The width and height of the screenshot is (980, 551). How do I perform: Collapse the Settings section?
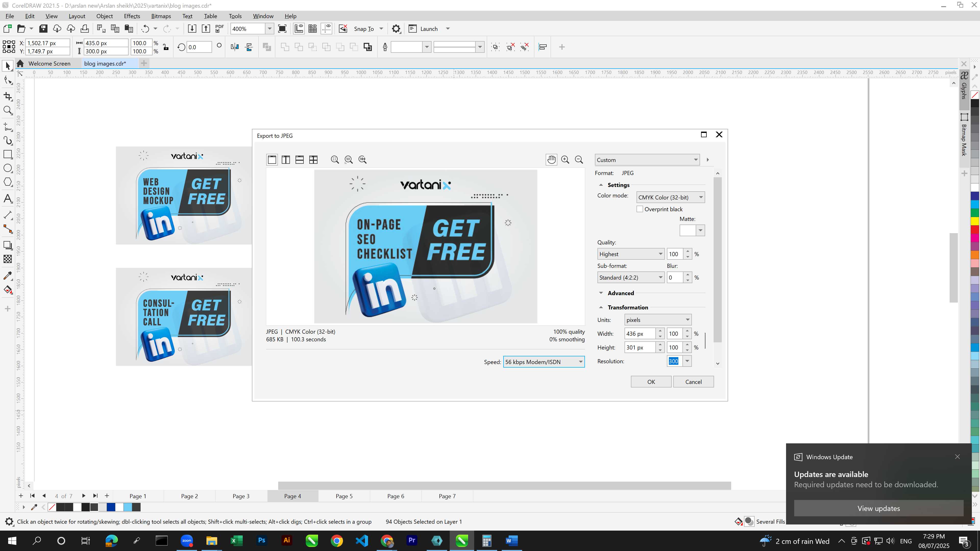[601, 185]
